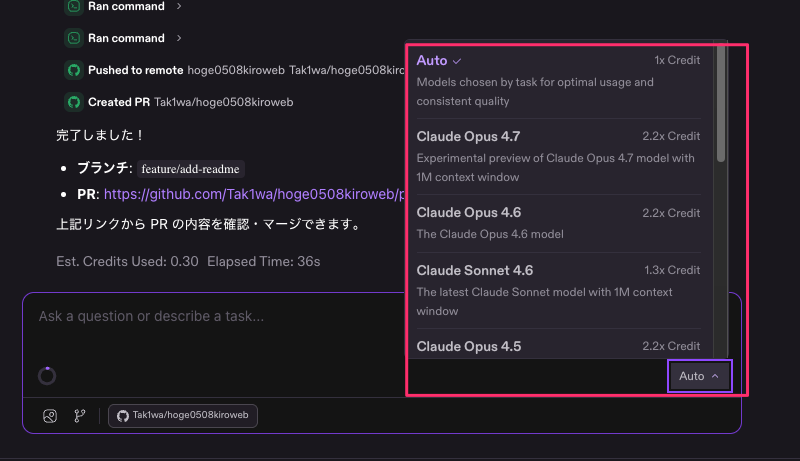Pick Claude Sonnet 4.6 model
This screenshot has width=800, height=461.
[x=558, y=291]
